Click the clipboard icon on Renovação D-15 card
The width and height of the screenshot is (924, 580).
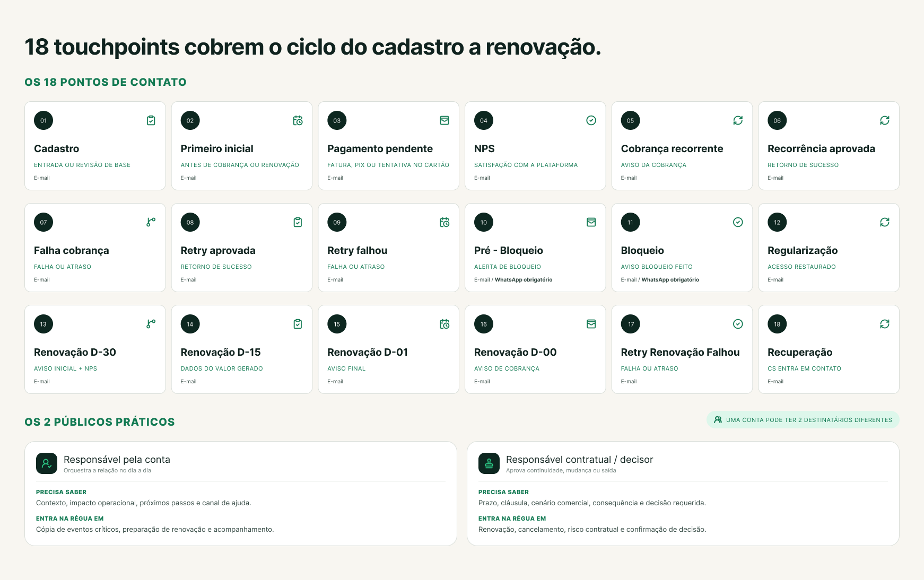point(298,324)
